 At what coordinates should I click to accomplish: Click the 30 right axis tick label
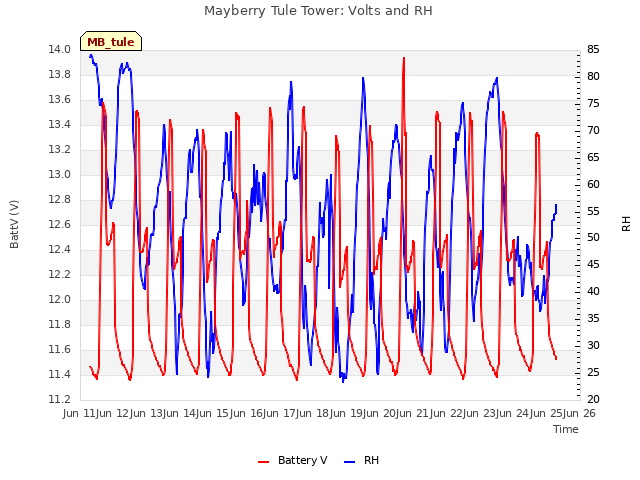pyautogui.click(x=593, y=346)
